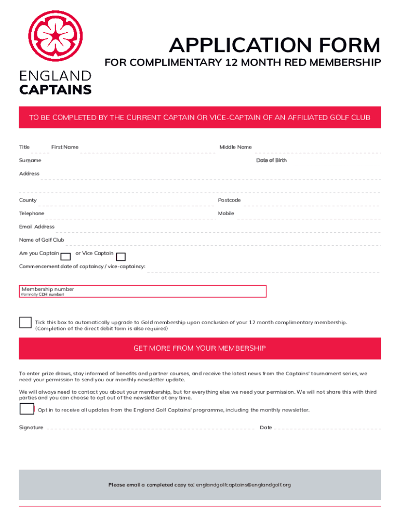The height and width of the screenshot is (532, 400).
Task: Click the Telephone field
Action: (x=130, y=216)
